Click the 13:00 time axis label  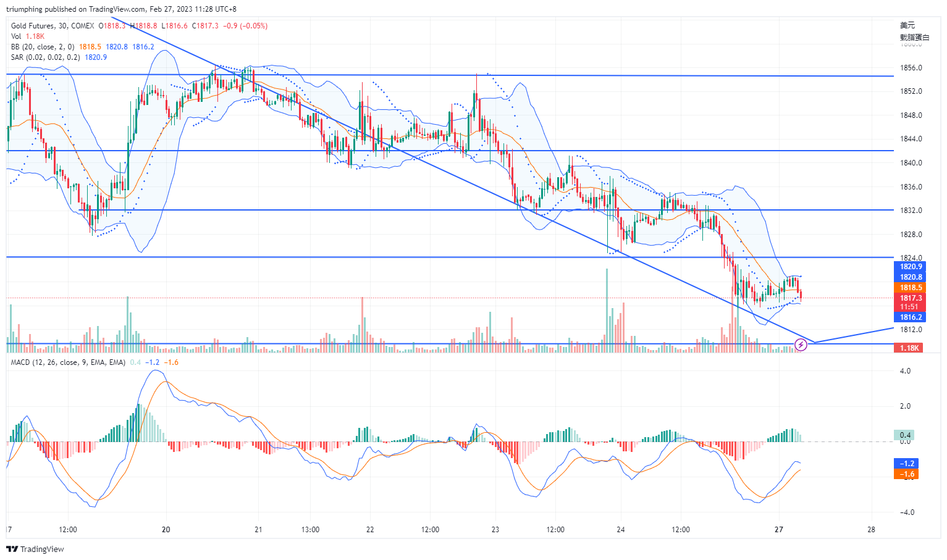pos(310,530)
